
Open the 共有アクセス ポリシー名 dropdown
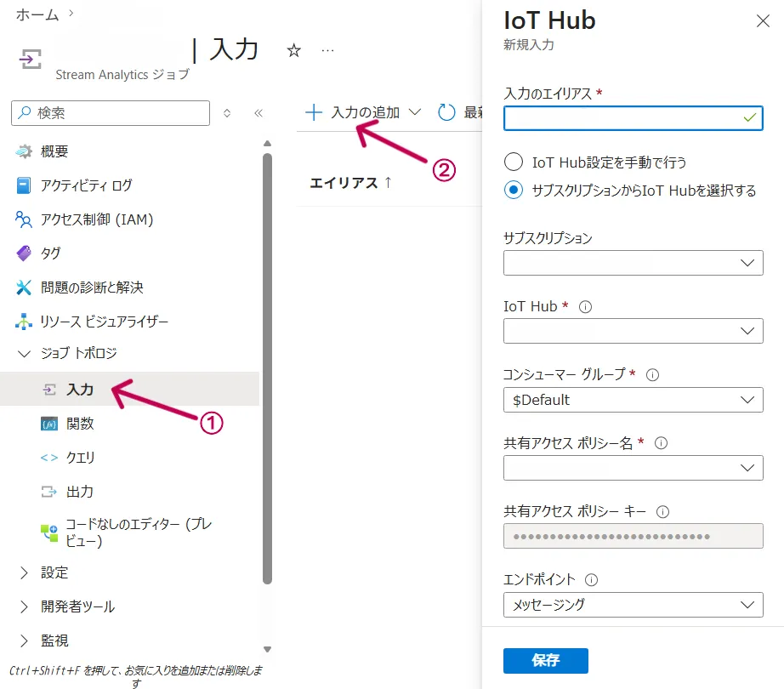click(633, 468)
